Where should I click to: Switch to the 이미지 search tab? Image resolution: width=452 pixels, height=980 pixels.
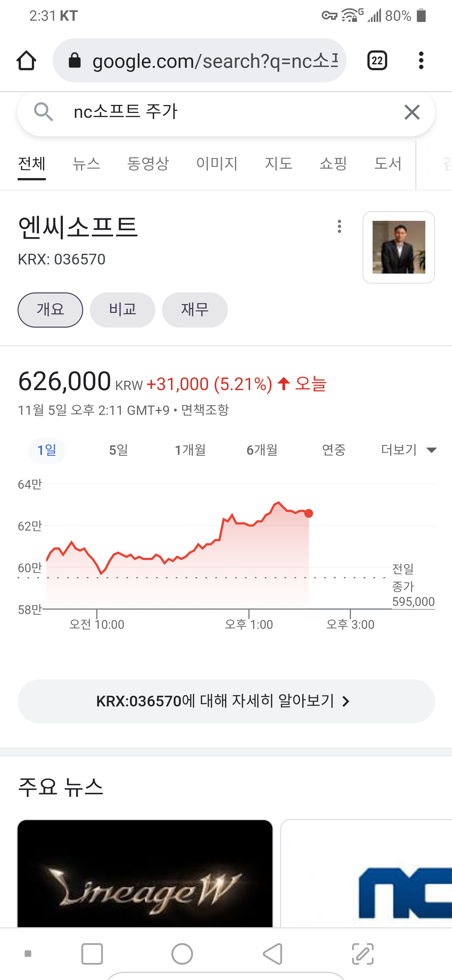[x=217, y=164]
